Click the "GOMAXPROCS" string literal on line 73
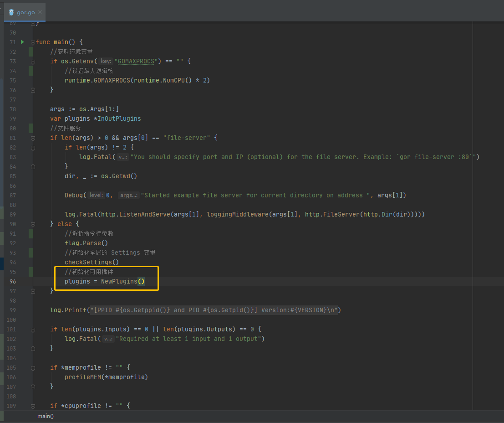Image resolution: width=504 pixels, height=423 pixels. (x=136, y=61)
